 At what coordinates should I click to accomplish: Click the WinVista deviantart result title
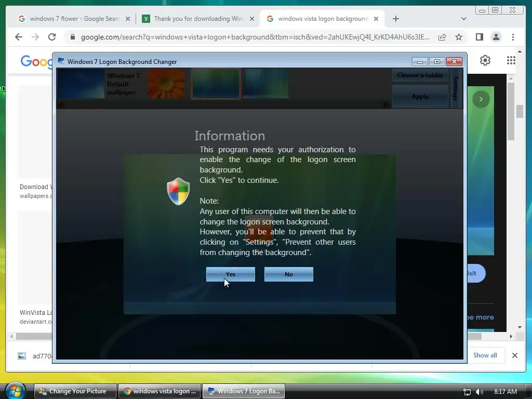pos(36,312)
